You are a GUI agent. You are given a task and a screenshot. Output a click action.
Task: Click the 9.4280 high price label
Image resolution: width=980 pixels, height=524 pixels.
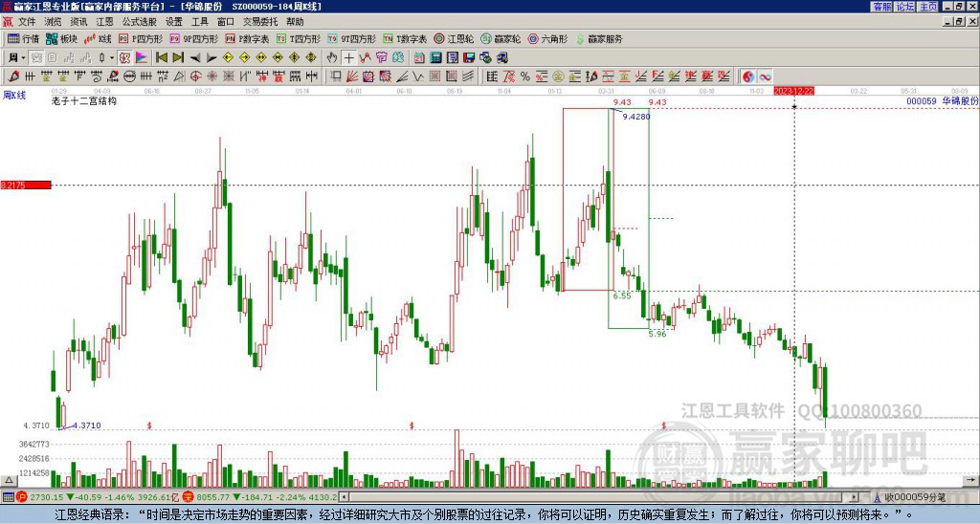[x=636, y=116]
